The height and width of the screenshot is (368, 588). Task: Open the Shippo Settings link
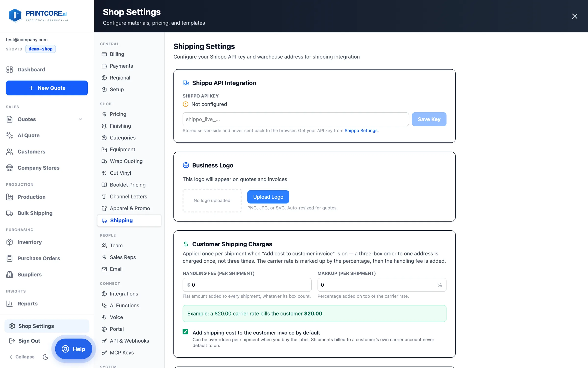361,131
